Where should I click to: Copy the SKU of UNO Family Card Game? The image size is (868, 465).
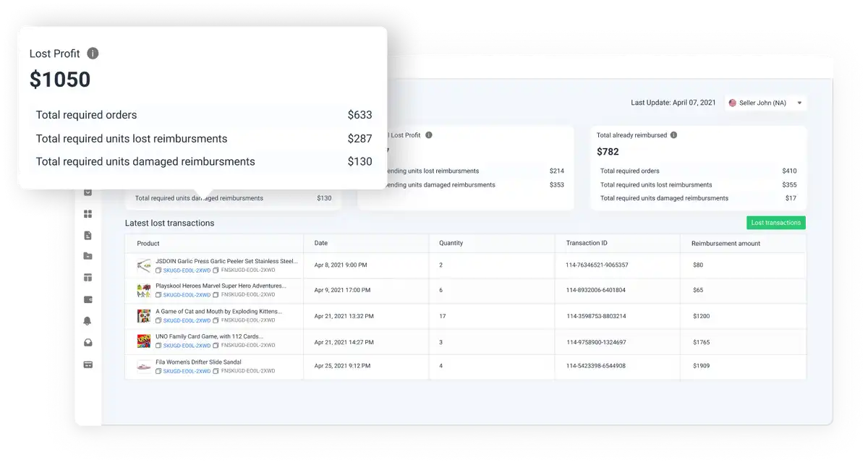tap(159, 346)
